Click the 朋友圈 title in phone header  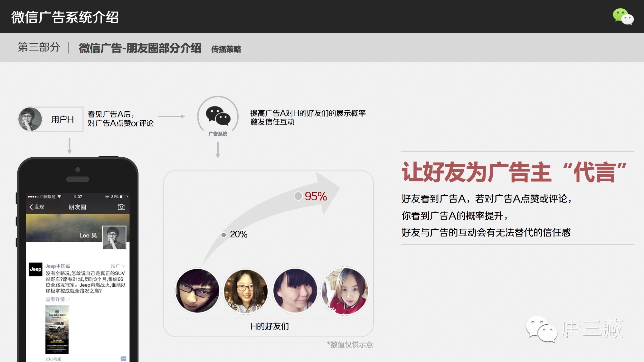tap(77, 207)
